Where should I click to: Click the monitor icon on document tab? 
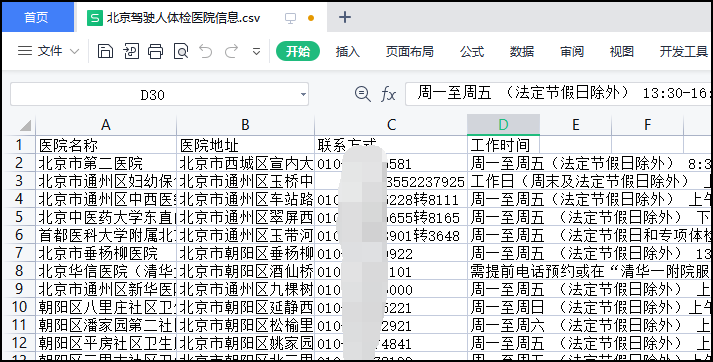coord(290,18)
